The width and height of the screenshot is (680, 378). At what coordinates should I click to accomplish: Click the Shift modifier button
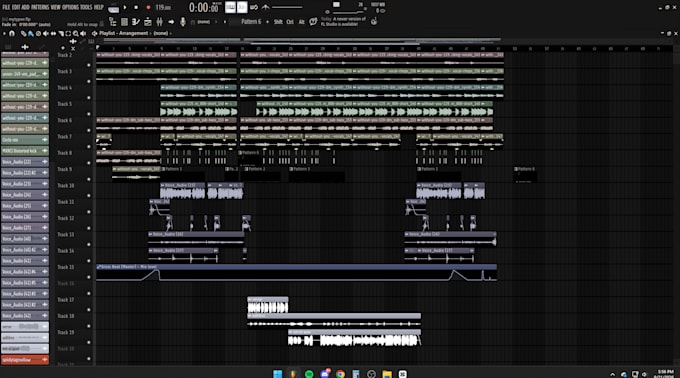tap(278, 22)
